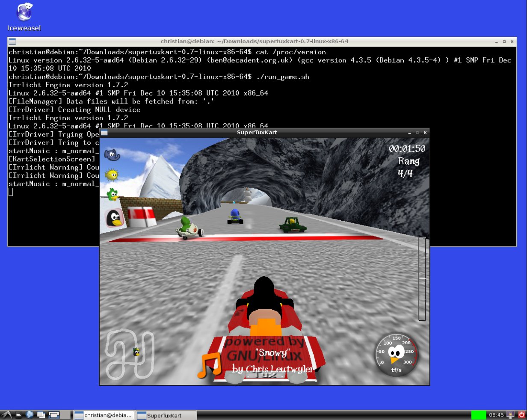Click the nitro gauge bar
527x420 pixels.
422,278
